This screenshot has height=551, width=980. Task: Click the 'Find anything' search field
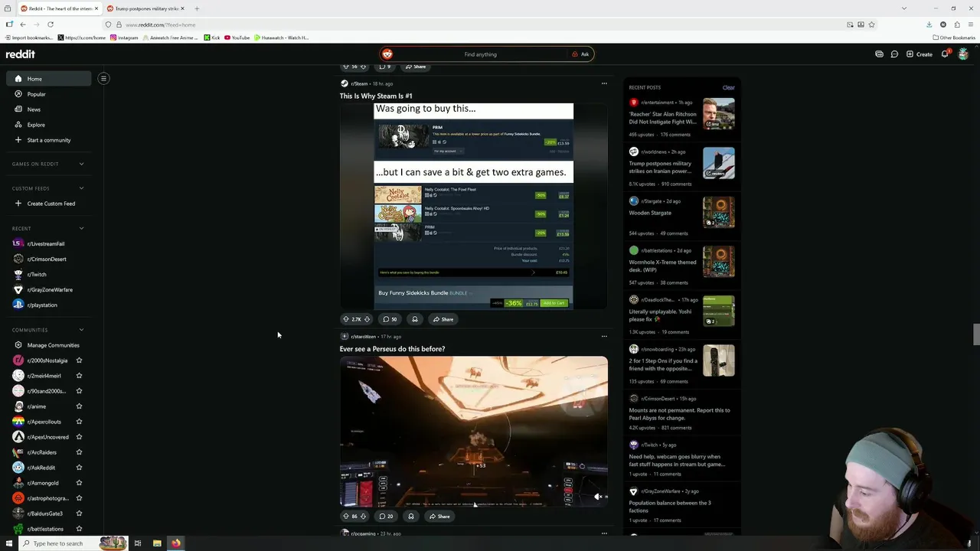coord(480,54)
